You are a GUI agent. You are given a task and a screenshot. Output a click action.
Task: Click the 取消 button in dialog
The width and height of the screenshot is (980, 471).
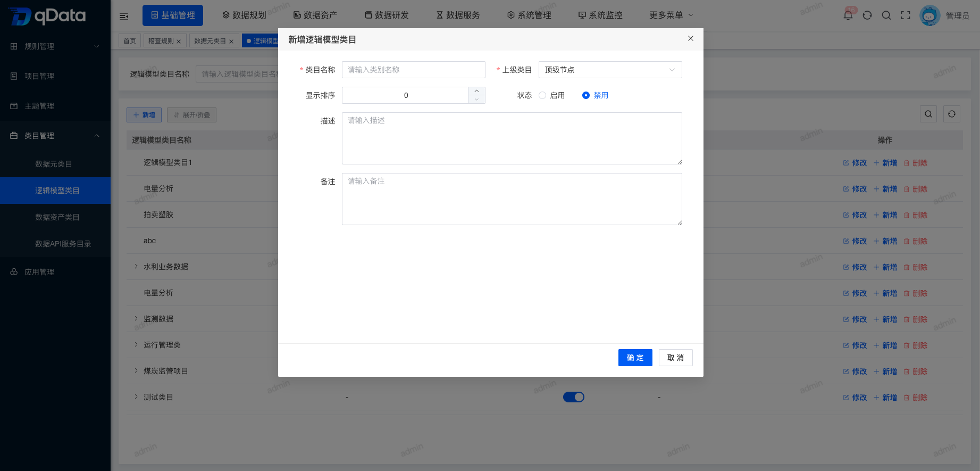coord(676,358)
